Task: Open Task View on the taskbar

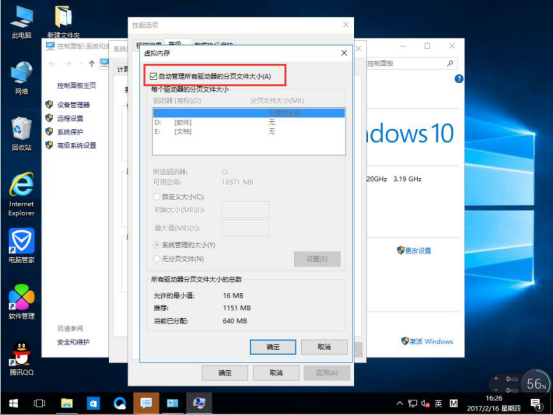Action: pos(39,403)
